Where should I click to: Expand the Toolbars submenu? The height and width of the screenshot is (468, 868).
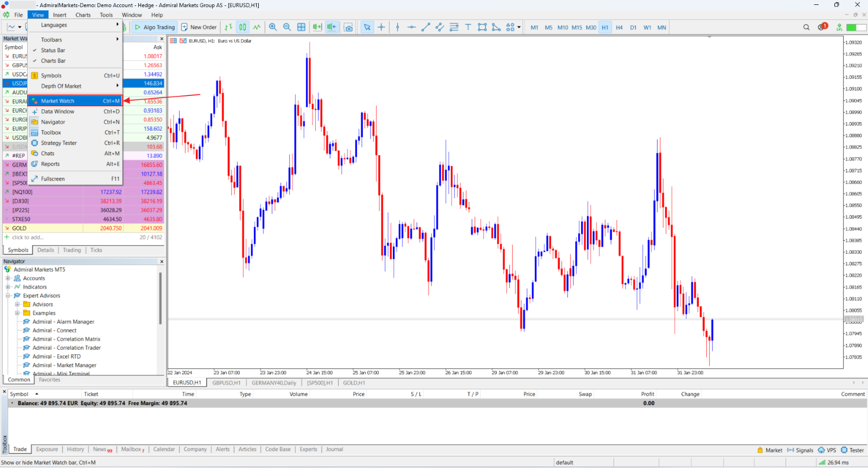click(x=75, y=40)
